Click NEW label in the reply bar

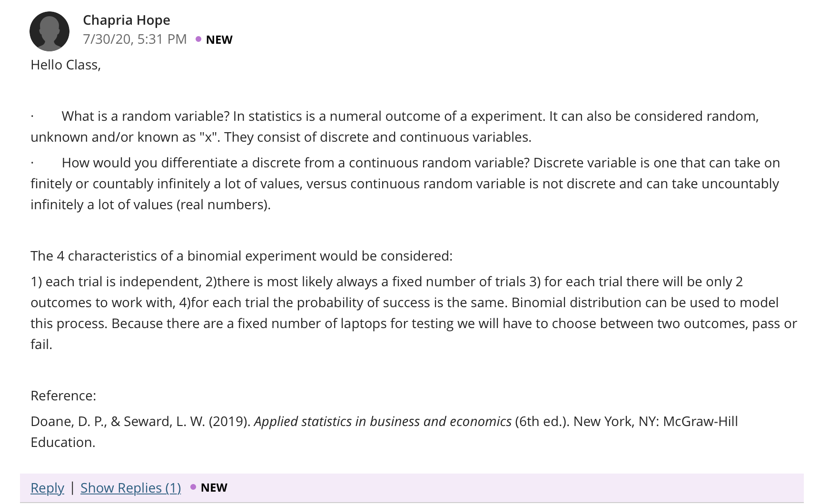[x=214, y=487]
